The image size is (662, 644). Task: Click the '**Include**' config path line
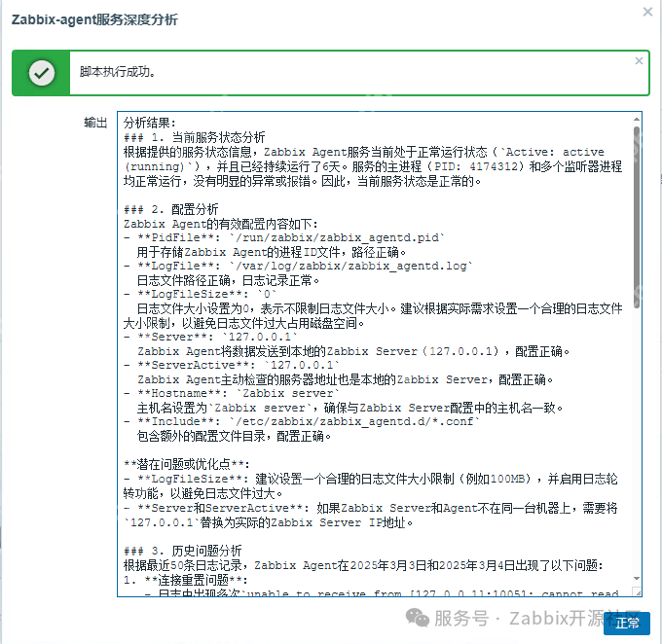302,421
